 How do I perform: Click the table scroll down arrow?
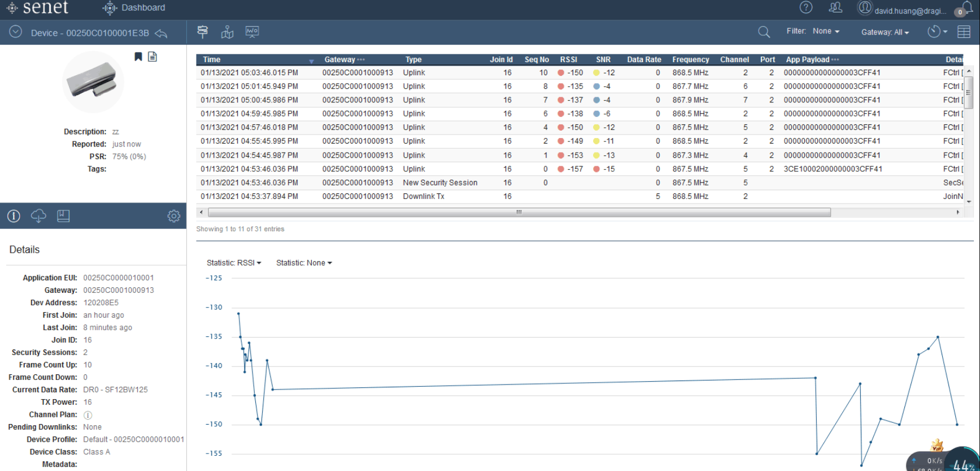tap(969, 201)
